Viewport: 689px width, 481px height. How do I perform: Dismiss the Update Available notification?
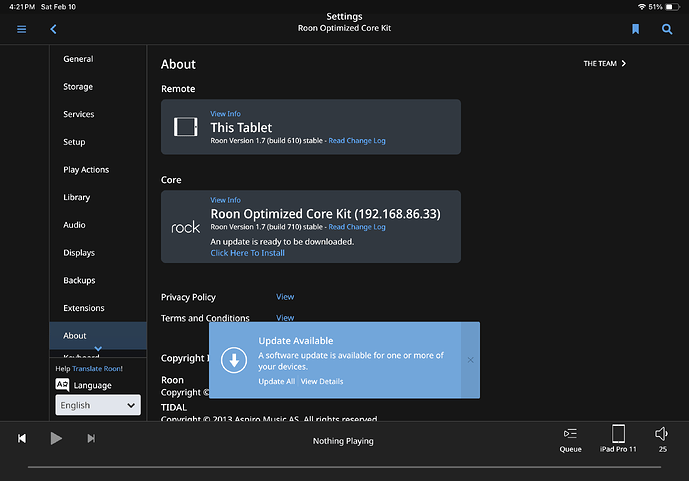click(x=470, y=360)
